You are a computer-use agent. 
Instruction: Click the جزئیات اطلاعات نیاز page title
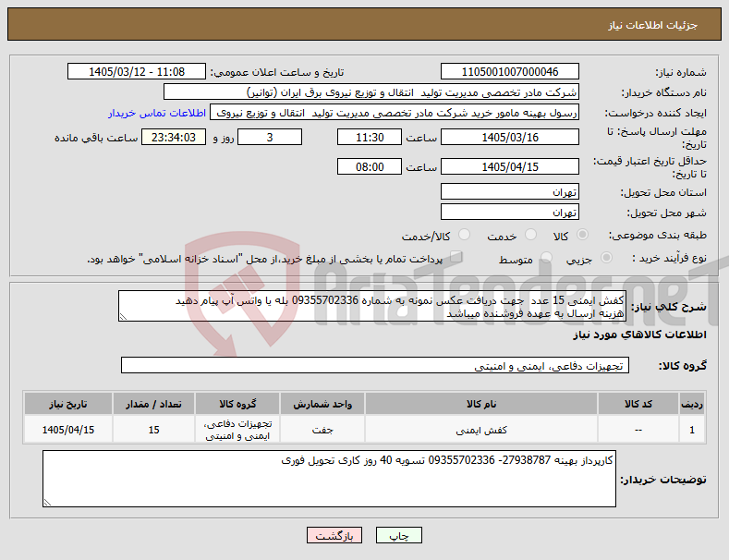[652, 25]
